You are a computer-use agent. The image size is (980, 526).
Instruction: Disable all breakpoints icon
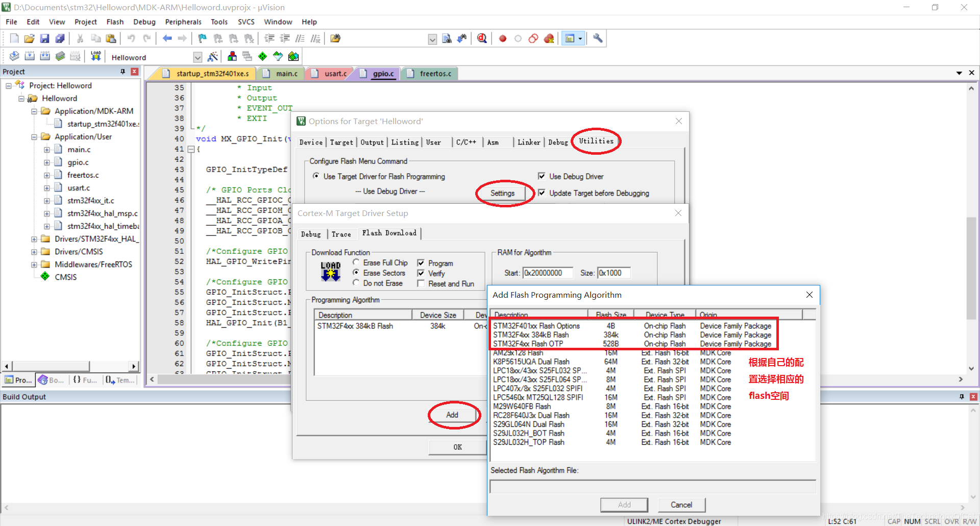click(533, 38)
